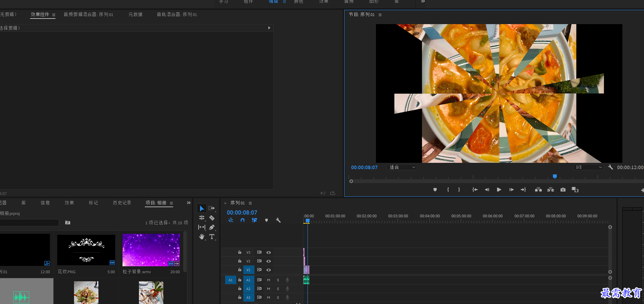Select the Selection tool arrow
Viewport: 644px width, 304px height.
[202, 209]
